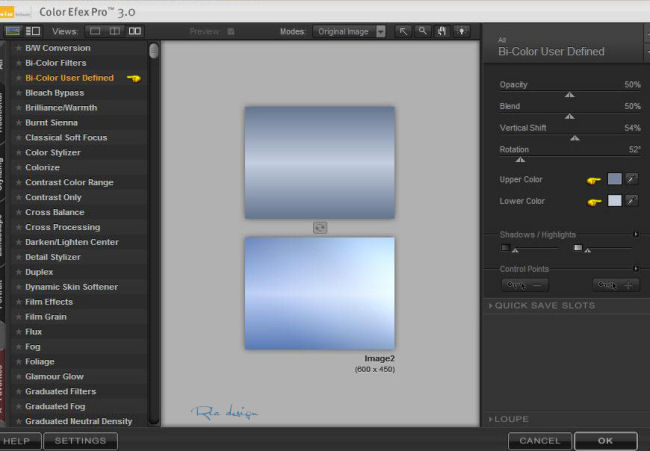Screen dimensions: 650x451
Task: Click the Vertical Shift slider handle
Action: (x=575, y=138)
